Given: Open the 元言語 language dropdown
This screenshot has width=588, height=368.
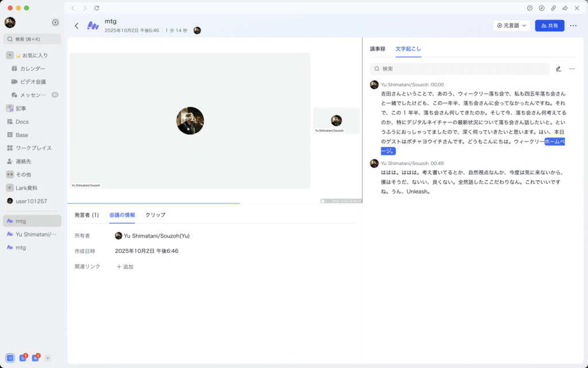Looking at the screenshot, I should pyautogui.click(x=511, y=26).
